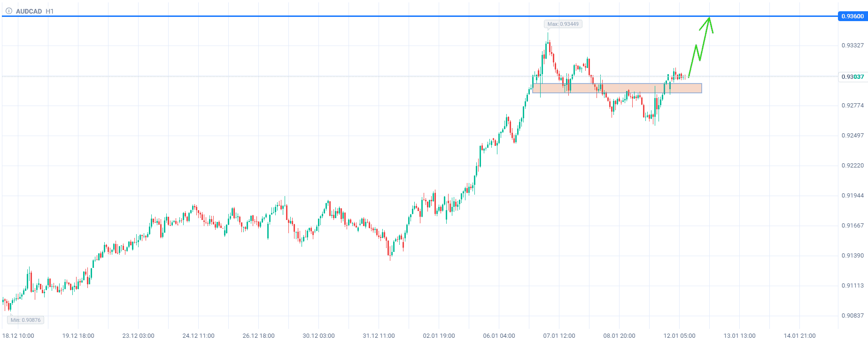Click the 0.91390 price axis label
This screenshot has height=342, width=868.
coord(852,256)
